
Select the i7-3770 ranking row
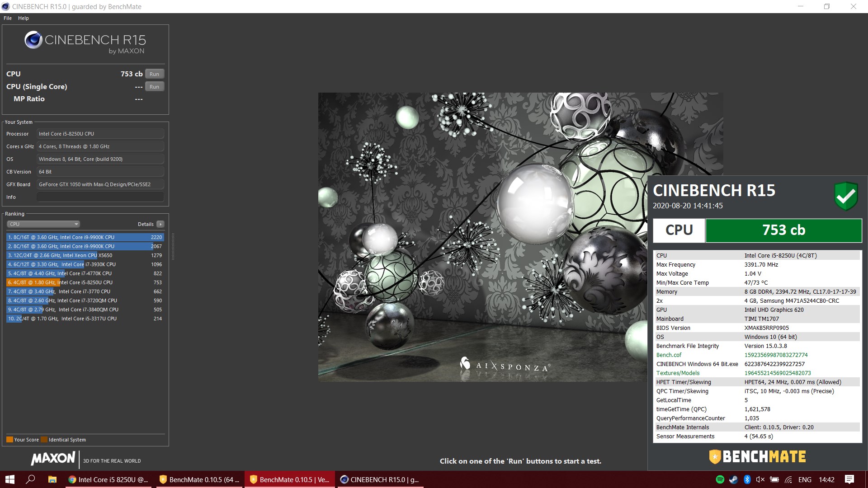[x=85, y=291]
